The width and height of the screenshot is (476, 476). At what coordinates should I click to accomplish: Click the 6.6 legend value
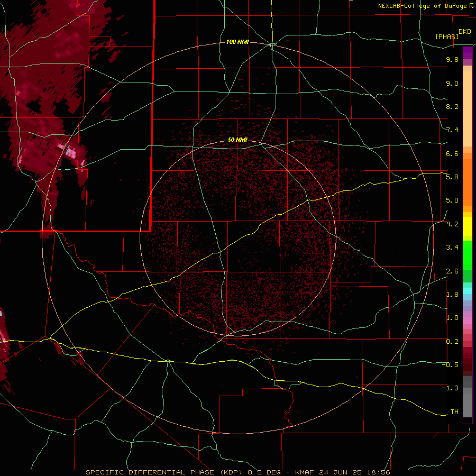tap(452, 153)
